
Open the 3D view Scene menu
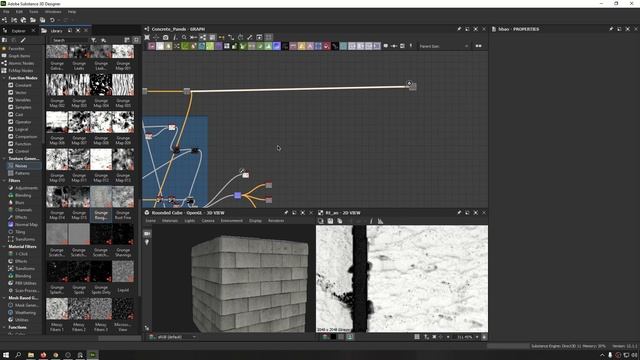[151, 221]
